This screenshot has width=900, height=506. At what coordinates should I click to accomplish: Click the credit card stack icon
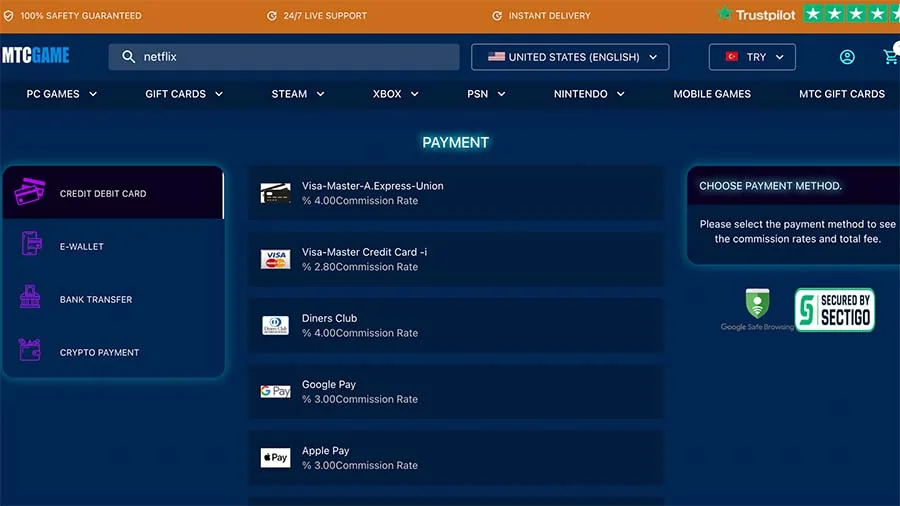pos(30,192)
